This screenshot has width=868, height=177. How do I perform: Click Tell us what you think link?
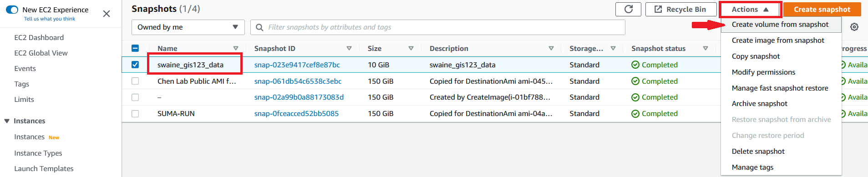(50, 19)
